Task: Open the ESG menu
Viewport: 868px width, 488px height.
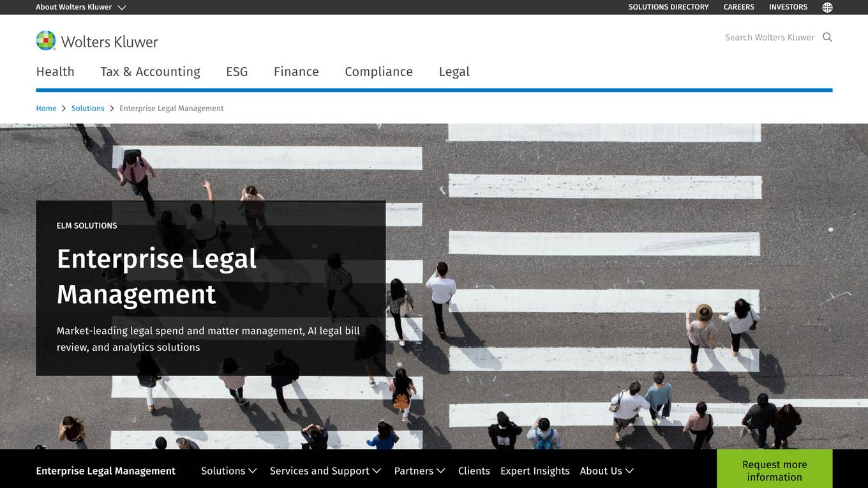Action: coord(237,72)
